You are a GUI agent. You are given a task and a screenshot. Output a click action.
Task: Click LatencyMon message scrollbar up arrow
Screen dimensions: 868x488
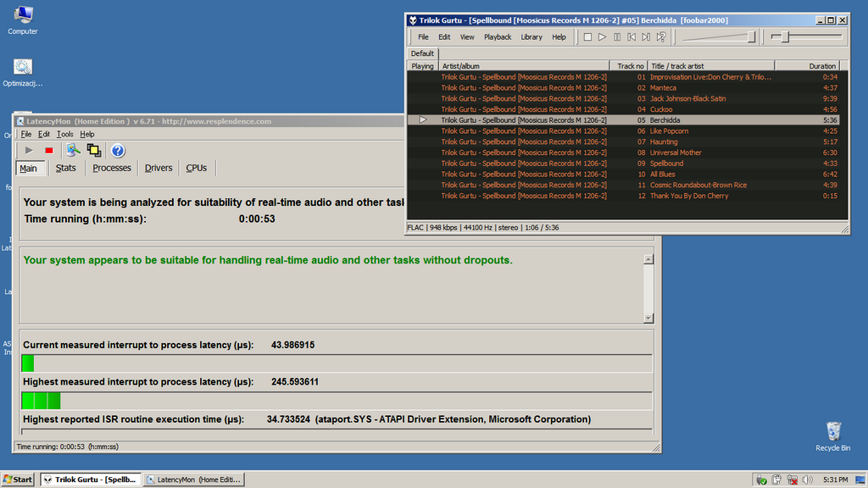pyautogui.click(x=648, y=259)
